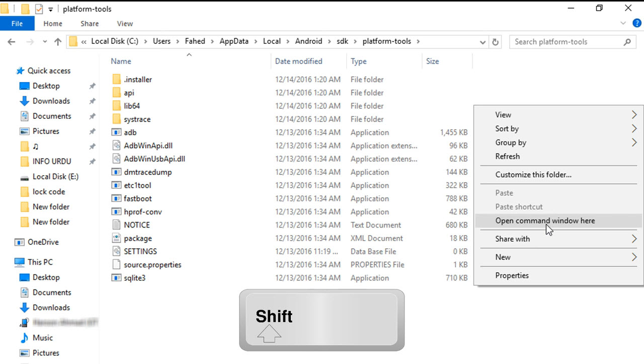
Task: Click the magnifier icon in the search box
Action: [627, 42]
